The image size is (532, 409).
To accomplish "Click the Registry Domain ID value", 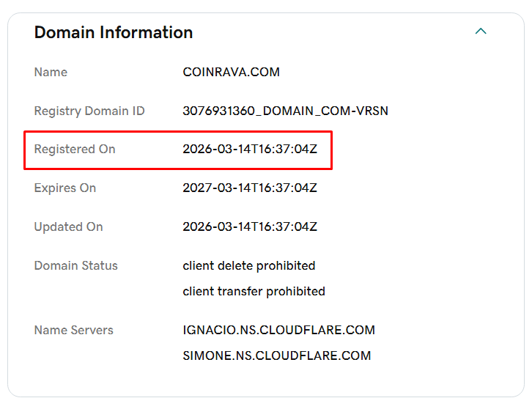I will tap(285, 111).
